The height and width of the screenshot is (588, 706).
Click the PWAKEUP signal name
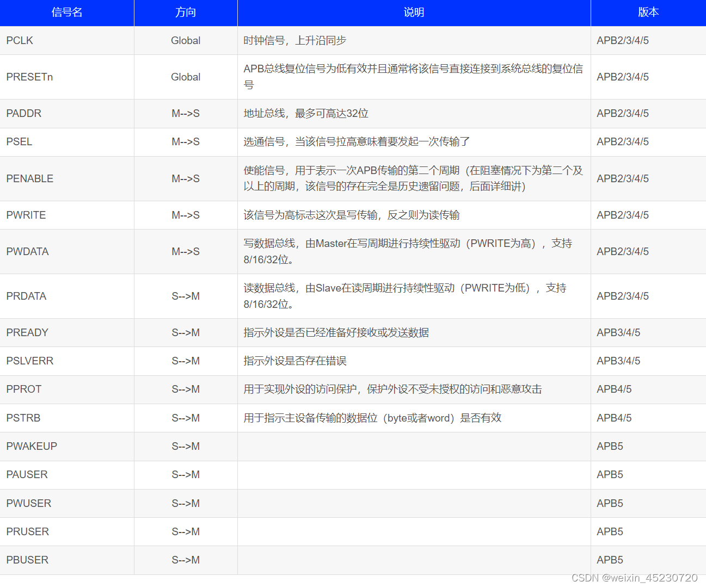pyautogui.click(x=32, y=446)
